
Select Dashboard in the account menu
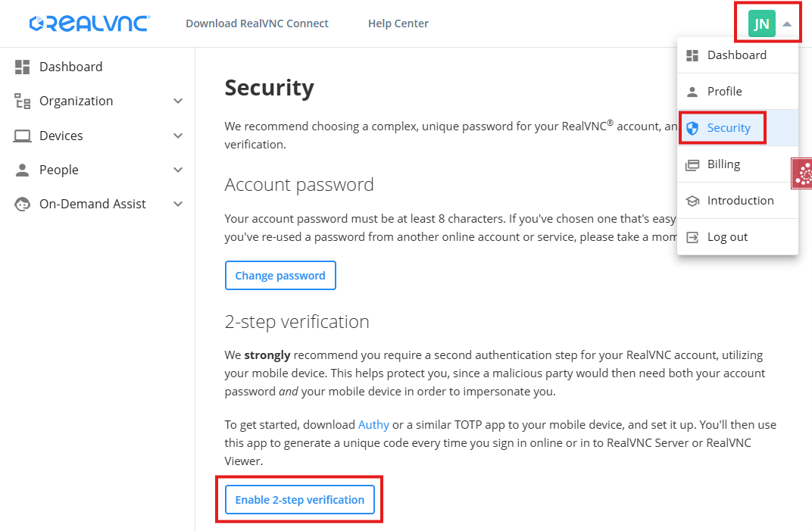pos(736,55)
